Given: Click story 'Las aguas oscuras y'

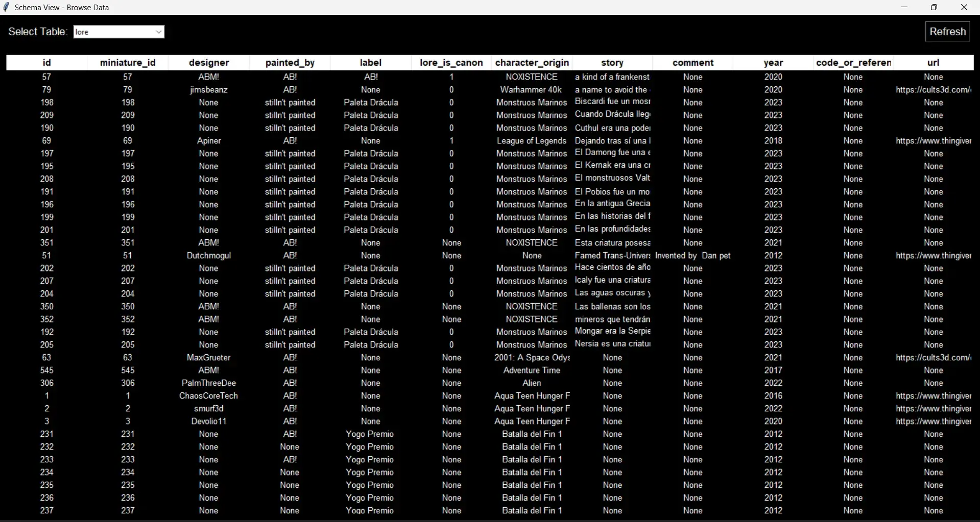Looking at the screenshot, I should (612, 293).
